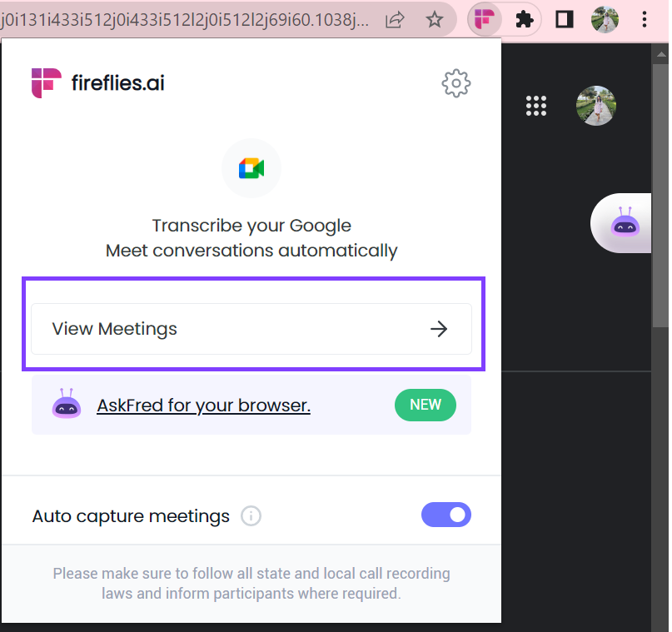Click the Fireflies.ai logo
The width and height of the screenshot is (672, 632).
click(97, 82)
